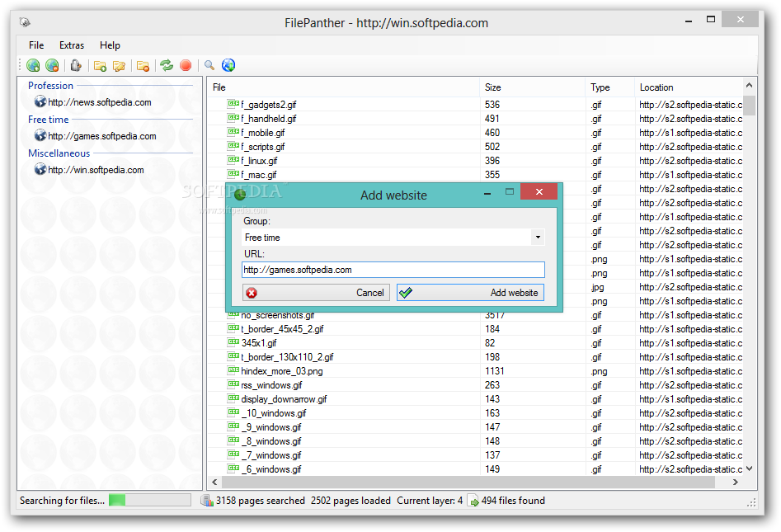Screen dimensions: 781x532
Task: Click the horizontal scrollbar left arrow
Action: point(214,482)
